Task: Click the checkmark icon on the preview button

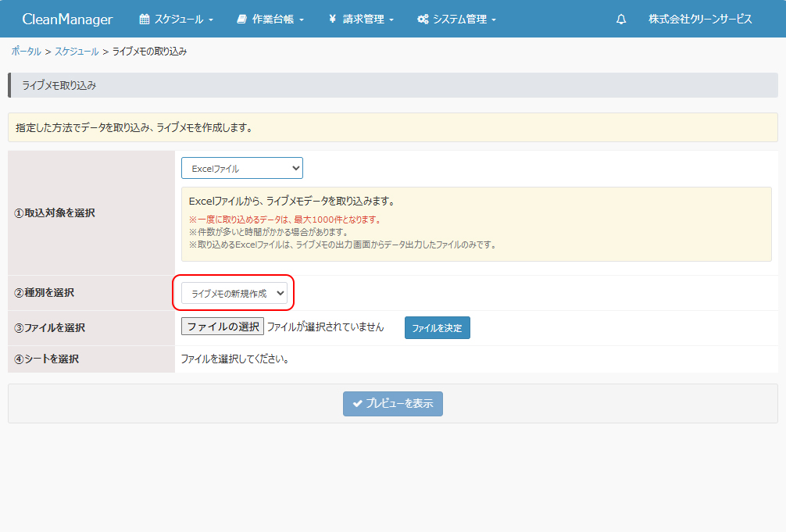Action: (358, 404)
